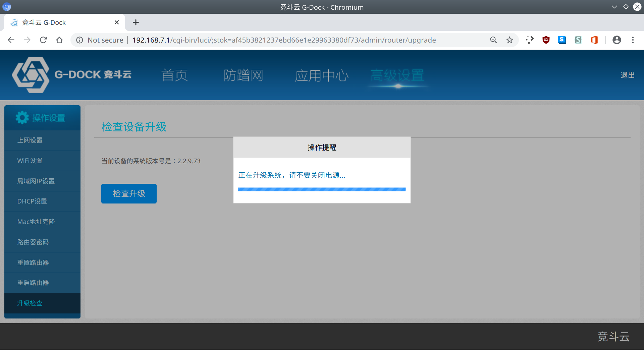View the Not secure site info
Viewport: 644px width, 350px height.
pos(100,40)
